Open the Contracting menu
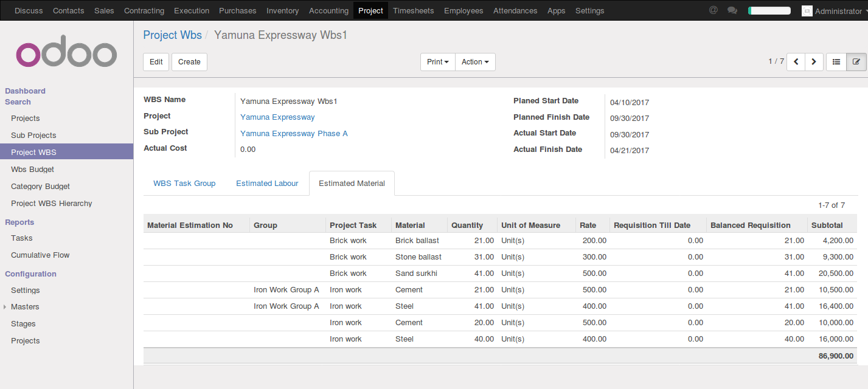The image size is (868, 389). tap(144, 10)
